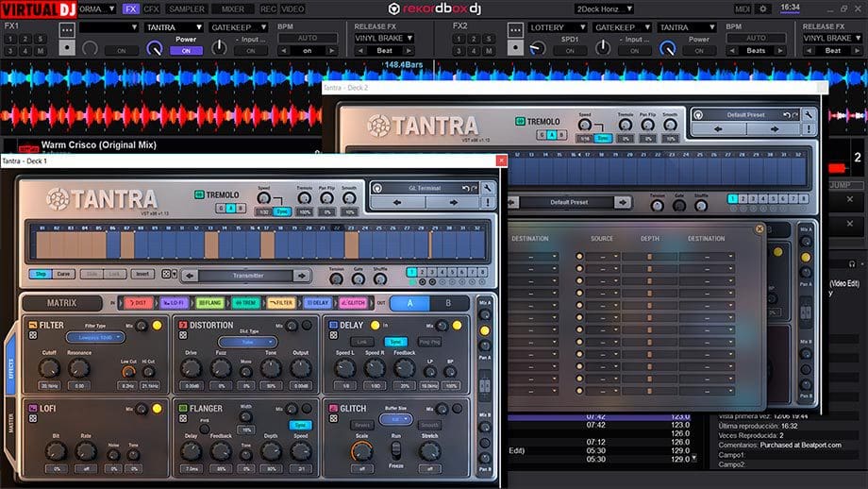Toggle the FX2 SPD1 ON button
The width and height of the screenshot is (868, 489).
coord(570,50)
